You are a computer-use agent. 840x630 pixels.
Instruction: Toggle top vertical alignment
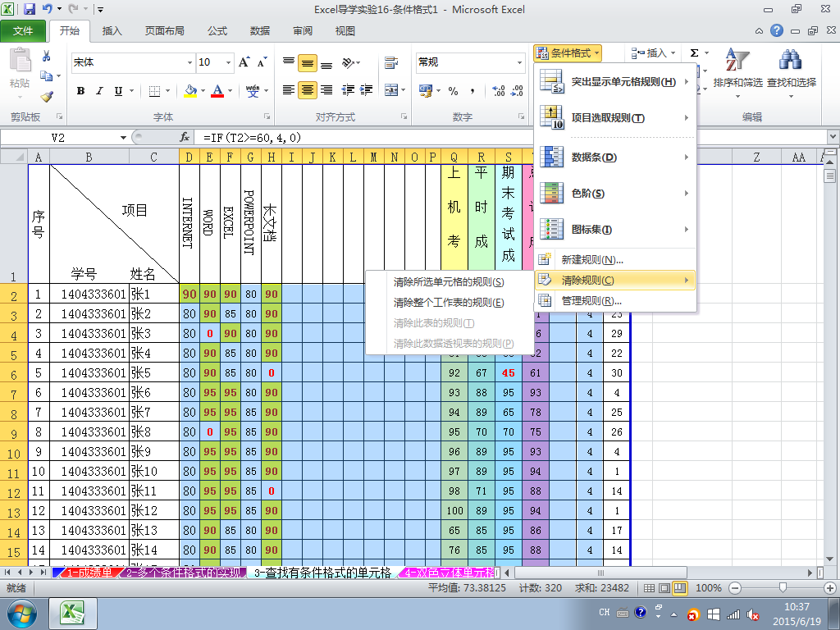click(x=289, y=62)
